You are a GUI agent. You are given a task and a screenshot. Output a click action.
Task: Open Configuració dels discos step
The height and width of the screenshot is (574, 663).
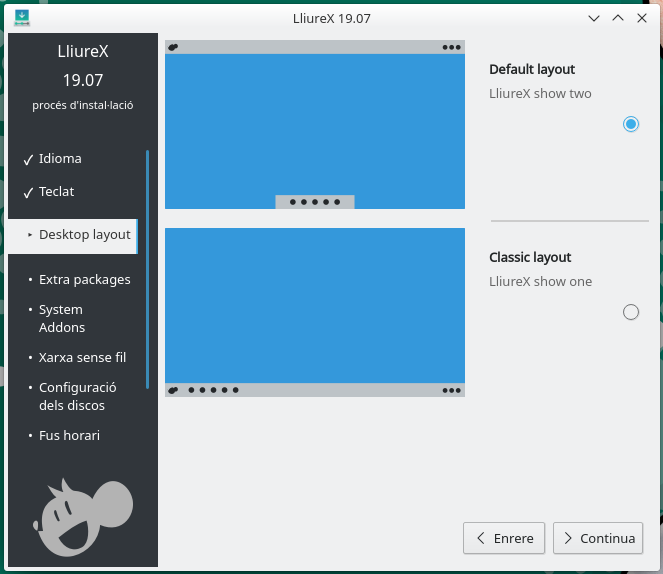coord(77,396)
